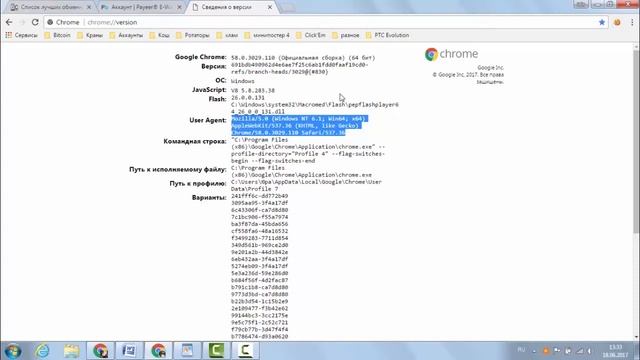This screenshot has width=640, height=360.
Task: Open the network signal tray icon
Action: [x=580, y=351]
